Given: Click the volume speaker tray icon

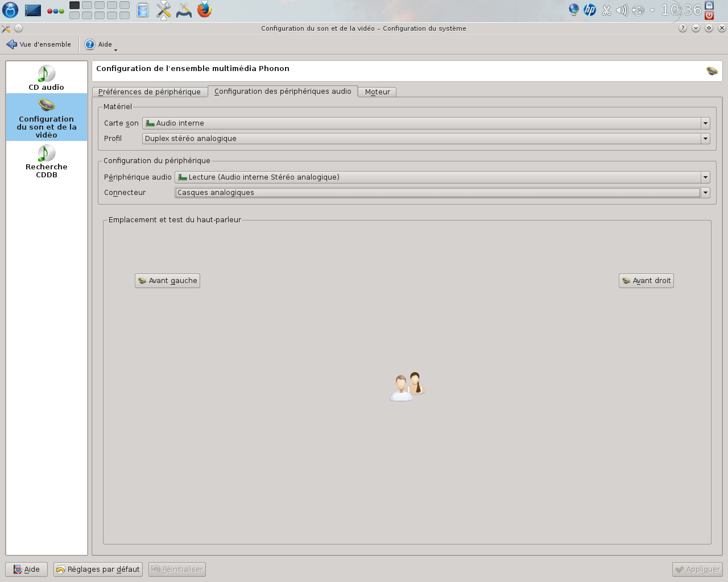Looking at the screenshot, I should click(x=622, y=10).
